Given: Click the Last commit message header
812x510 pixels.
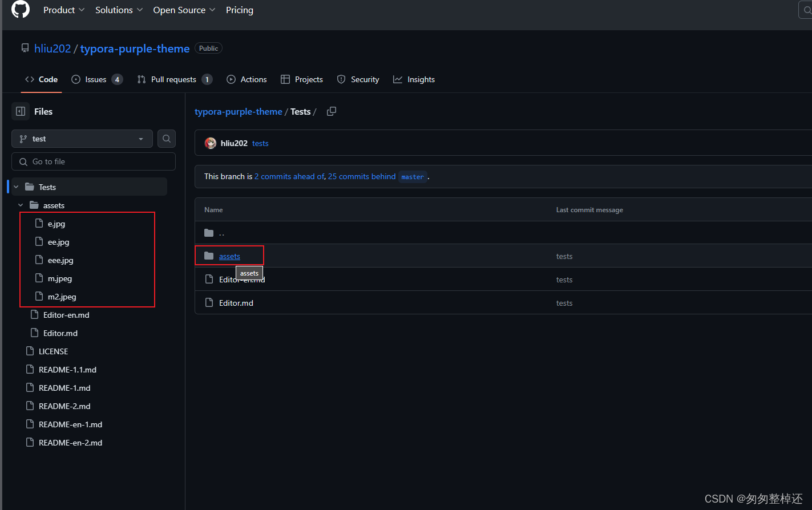Looking at the screenshot, I should (589, 210).
